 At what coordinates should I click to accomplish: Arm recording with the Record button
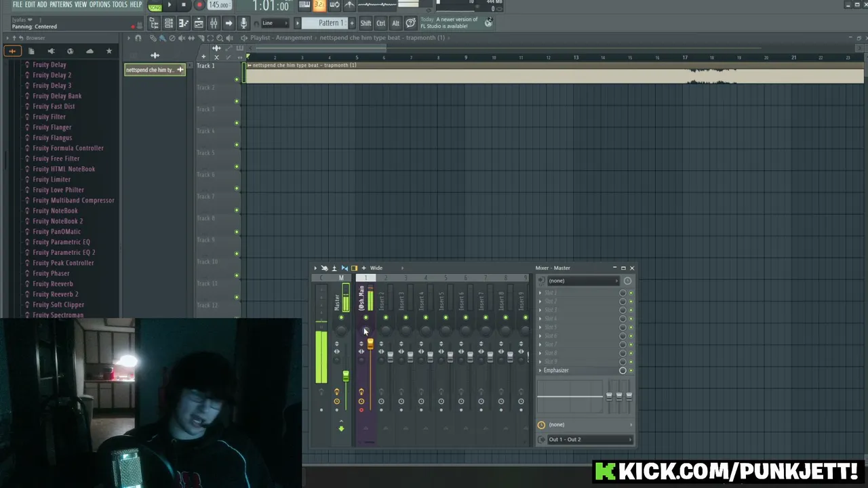(x=199, y=5)
